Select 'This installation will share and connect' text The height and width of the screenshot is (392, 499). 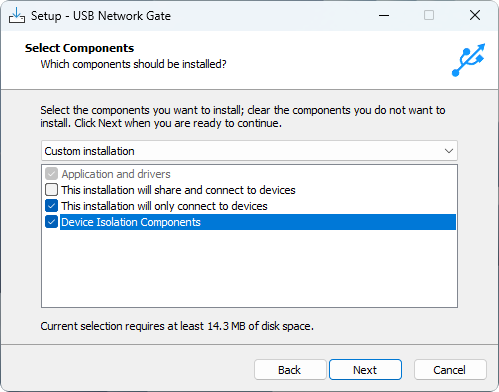click(178, 190)
